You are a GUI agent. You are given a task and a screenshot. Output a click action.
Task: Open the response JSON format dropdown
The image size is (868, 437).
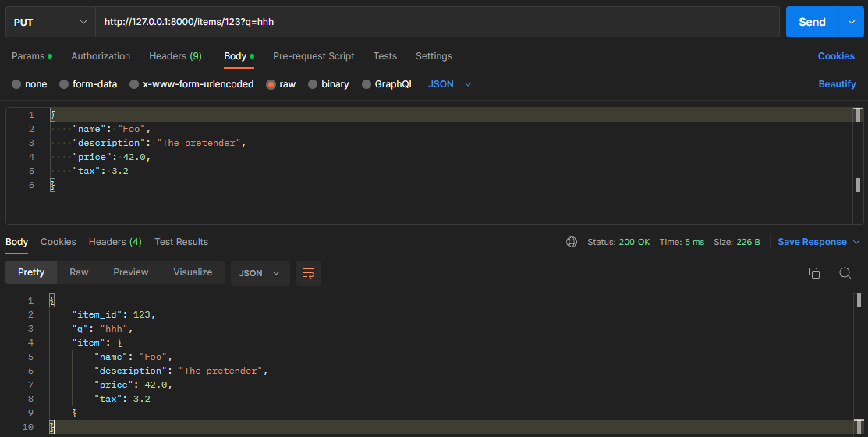(260, 273)
